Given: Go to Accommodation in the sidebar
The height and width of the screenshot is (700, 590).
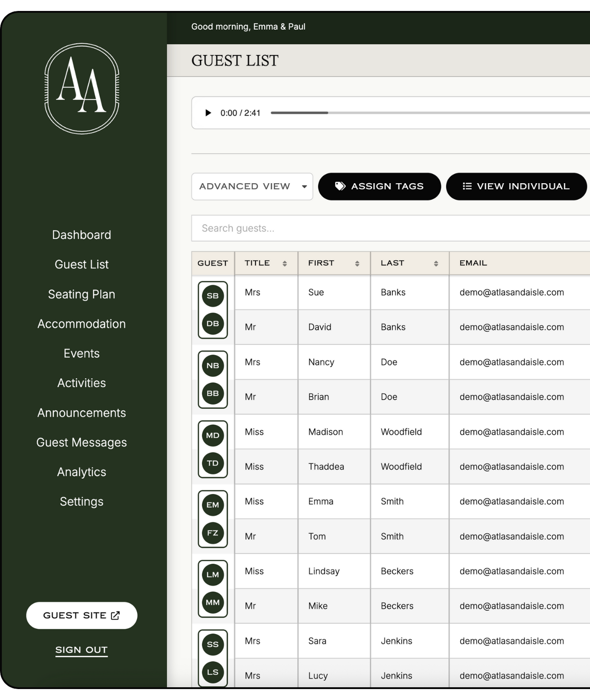Looking at the screenshot, I should coord(82,324).
